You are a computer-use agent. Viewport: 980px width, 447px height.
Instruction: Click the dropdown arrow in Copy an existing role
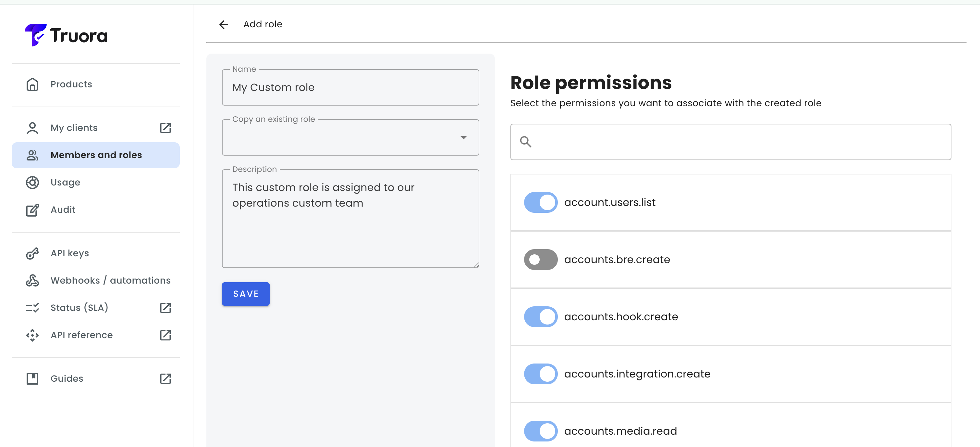463,137
